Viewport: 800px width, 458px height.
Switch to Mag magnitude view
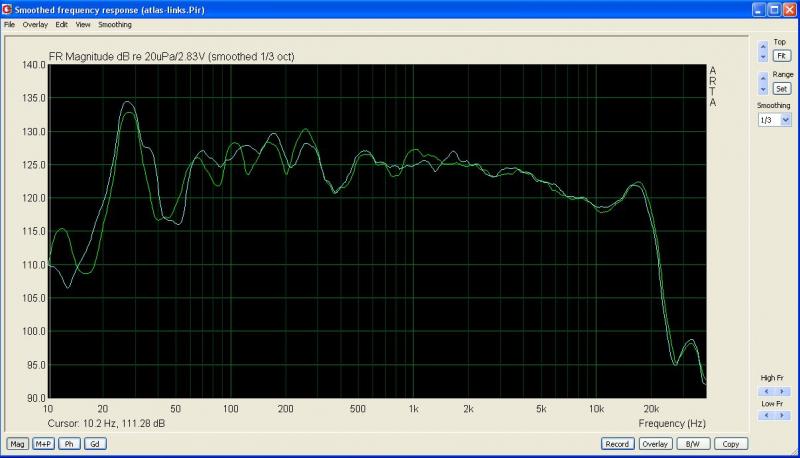[x=17, y=444]
